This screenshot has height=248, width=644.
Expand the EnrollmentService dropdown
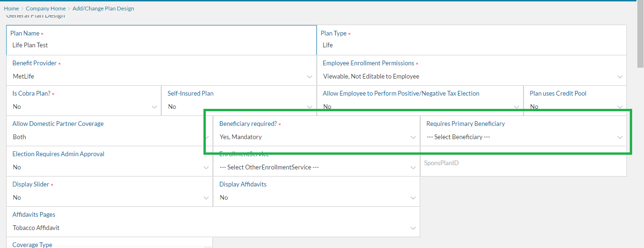[316, 167]
